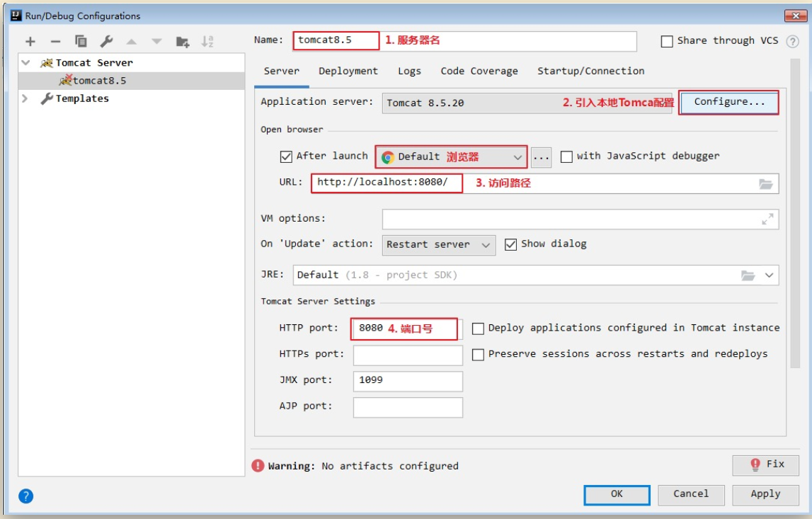Click the 'No artifacts configured' warning text

pos(390,466)
